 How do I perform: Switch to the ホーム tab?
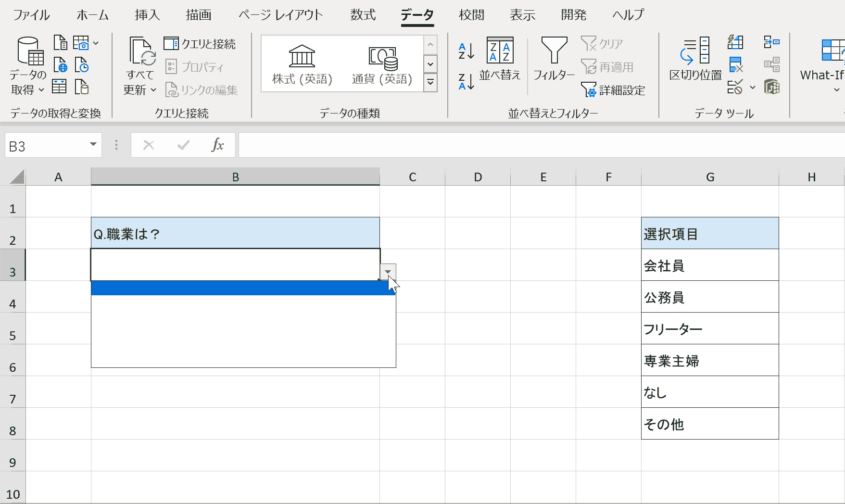(93, 15)
